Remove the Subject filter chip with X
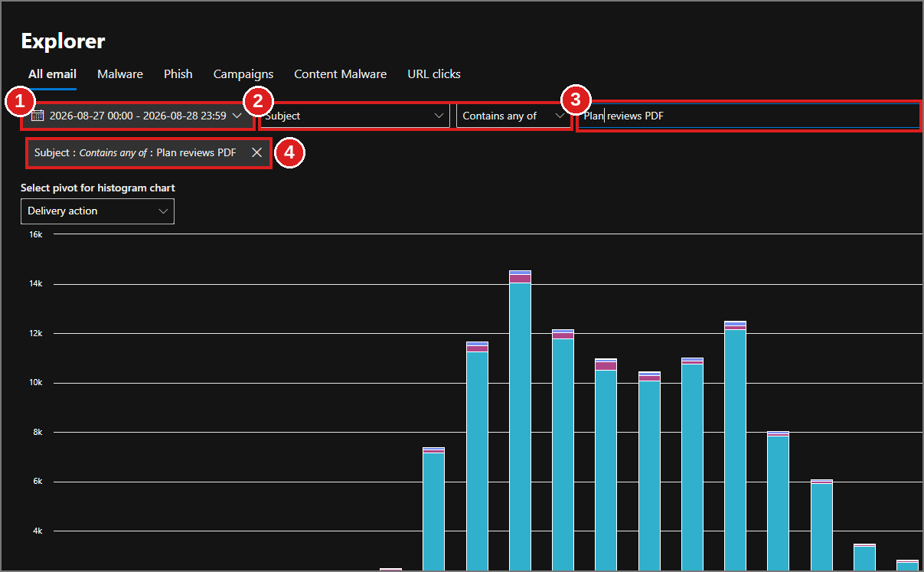This screenshot has width=924, height=572. tap(257, 152)
